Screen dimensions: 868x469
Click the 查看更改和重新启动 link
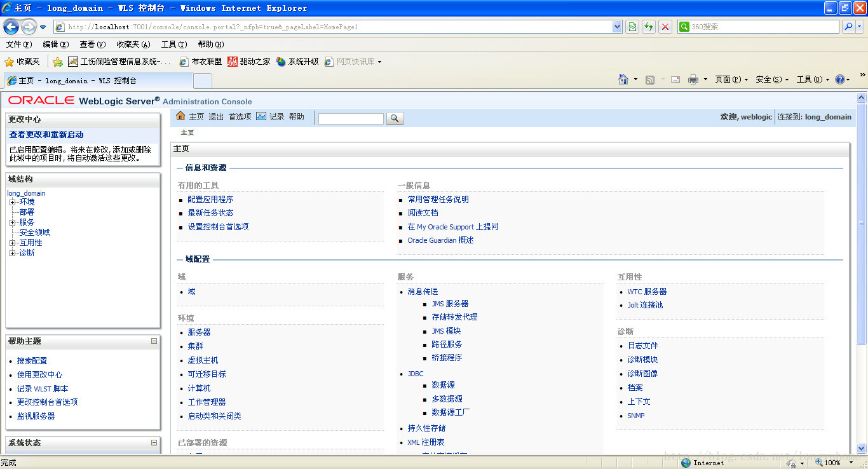click(46, 135)
